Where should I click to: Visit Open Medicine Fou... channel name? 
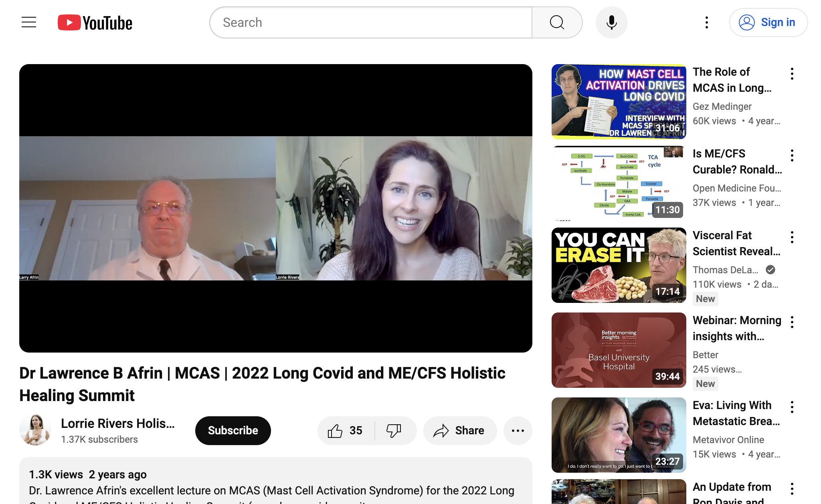[737, 188]
